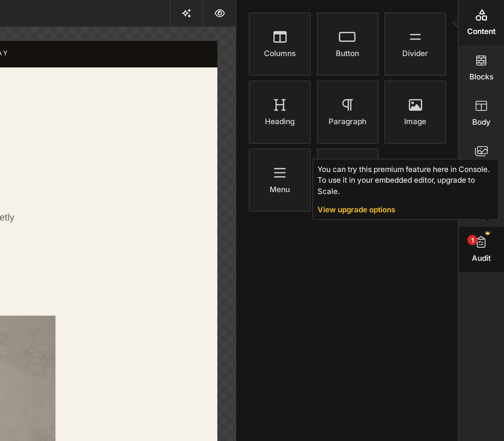Image resolution: width=504 pixels, height=441 pixels.
Task: Select the Menu content tile
Action: (280, 180)
